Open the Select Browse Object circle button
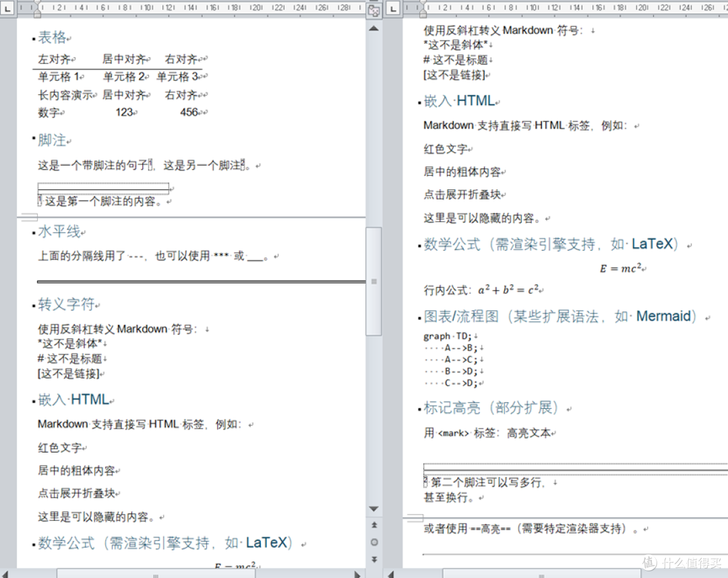 373,542
